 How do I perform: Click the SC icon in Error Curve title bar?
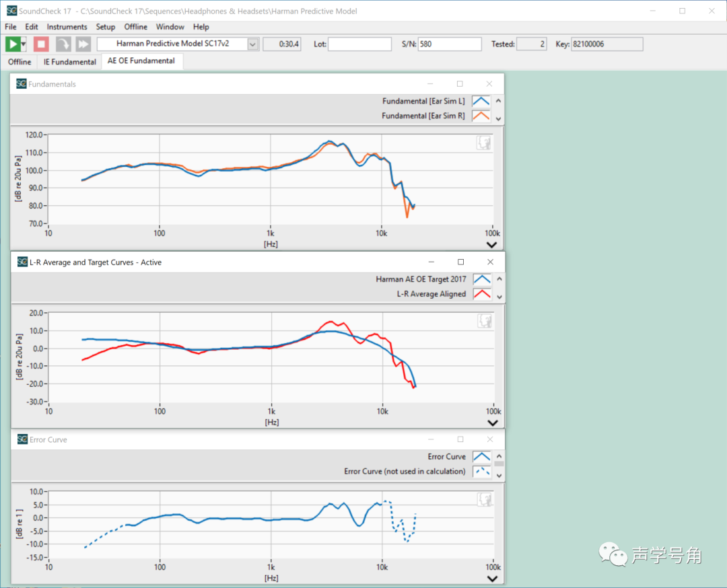[22, 439]
